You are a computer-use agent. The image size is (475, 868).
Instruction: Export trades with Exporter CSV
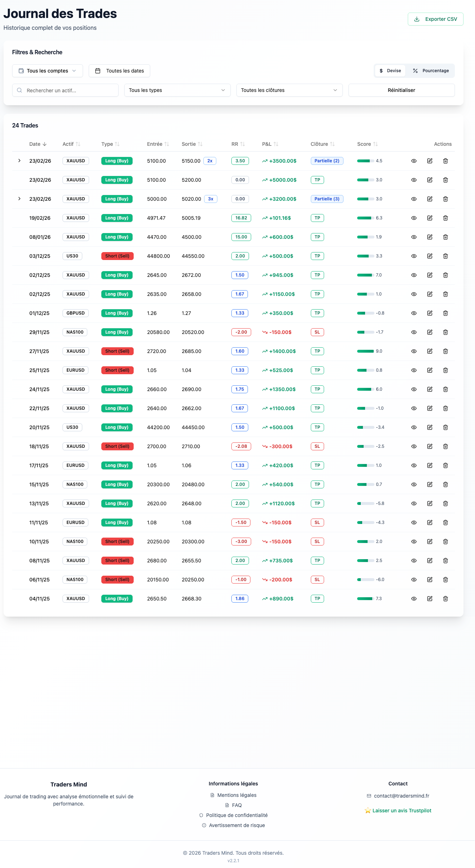(x=435, y=19)
